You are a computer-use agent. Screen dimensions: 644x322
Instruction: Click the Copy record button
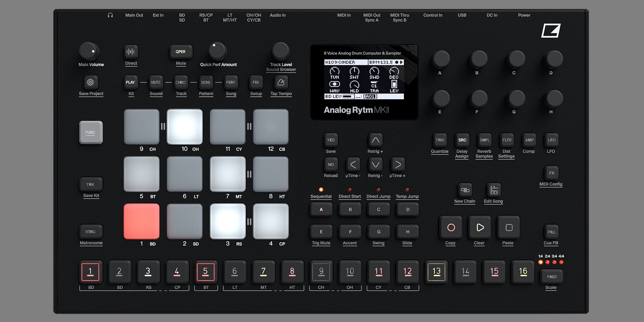point(451,228)
